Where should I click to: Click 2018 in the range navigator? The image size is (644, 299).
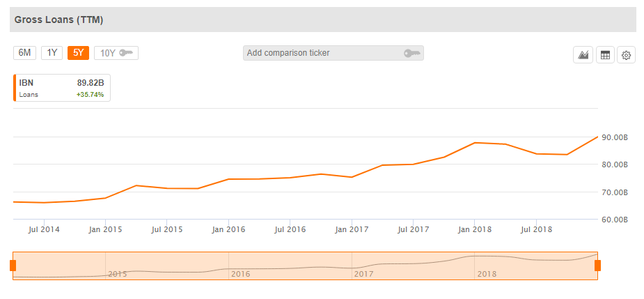(487, 274)
